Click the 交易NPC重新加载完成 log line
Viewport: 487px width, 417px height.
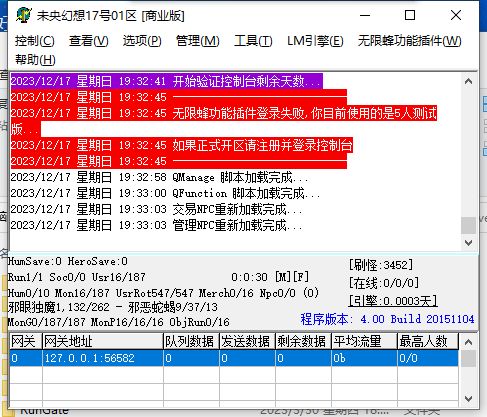click(x=156, y=209)
